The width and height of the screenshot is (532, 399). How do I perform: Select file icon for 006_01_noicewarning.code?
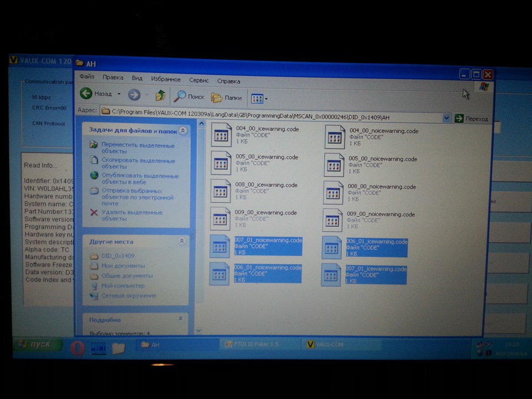tap(219, 274)
